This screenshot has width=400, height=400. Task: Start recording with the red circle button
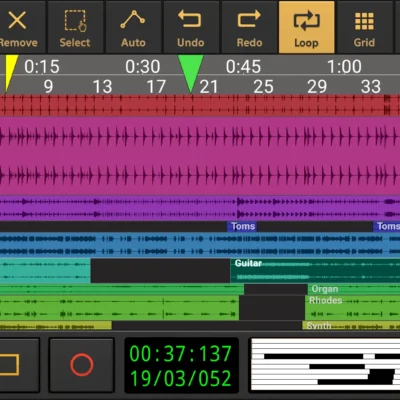pyautogui.click(x=82, y=365)
